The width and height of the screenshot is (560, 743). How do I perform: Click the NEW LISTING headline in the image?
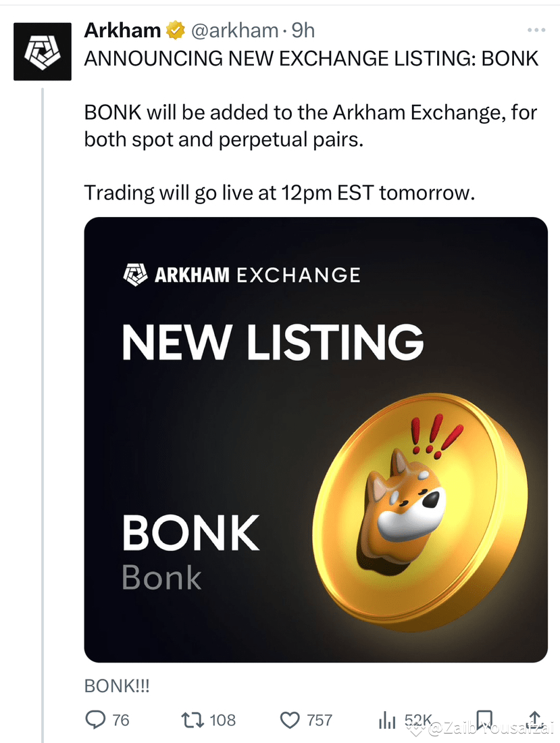(x=272, y=342)
